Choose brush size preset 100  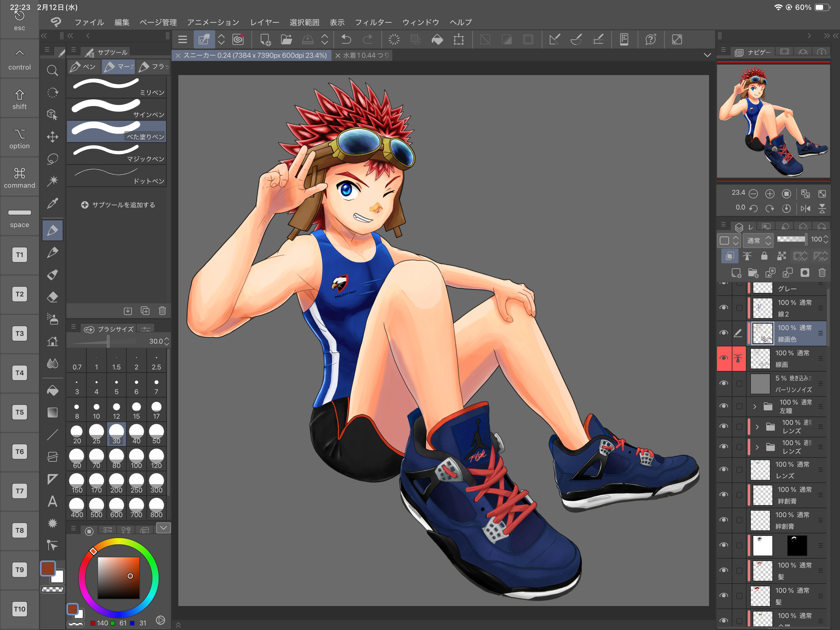136,459
